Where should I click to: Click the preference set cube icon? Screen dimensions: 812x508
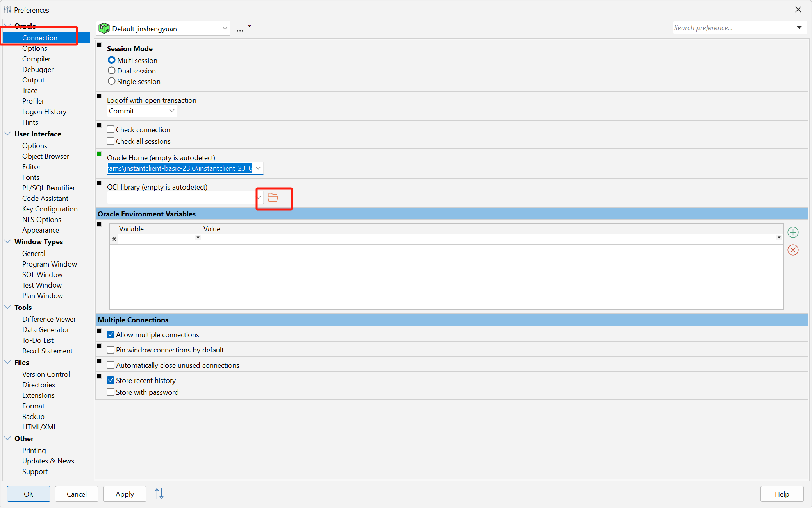[x=104, y=29]
